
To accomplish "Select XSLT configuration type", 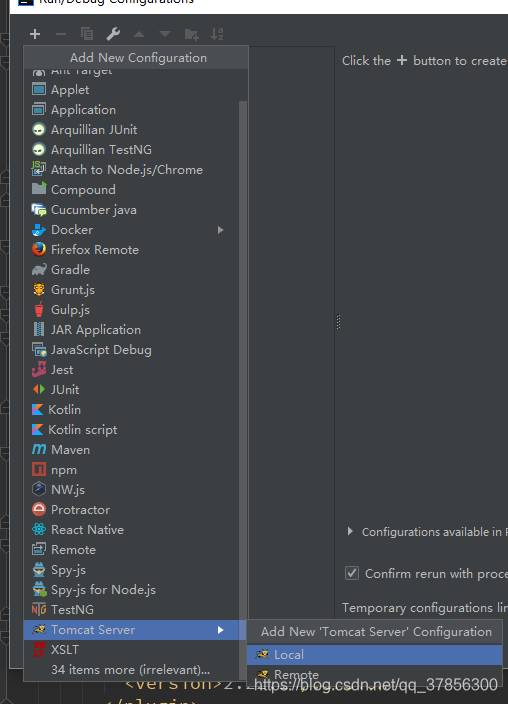I will pos(135,650).
